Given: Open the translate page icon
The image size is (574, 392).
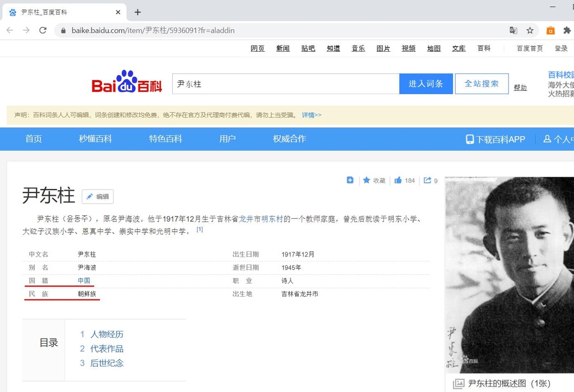Looking at the screenshot, I should (513, 30).
